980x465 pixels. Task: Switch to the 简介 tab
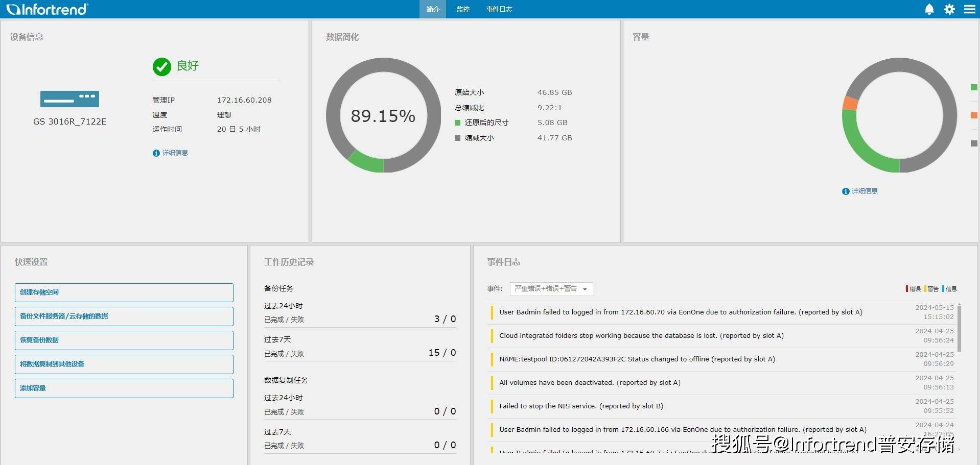433,9
